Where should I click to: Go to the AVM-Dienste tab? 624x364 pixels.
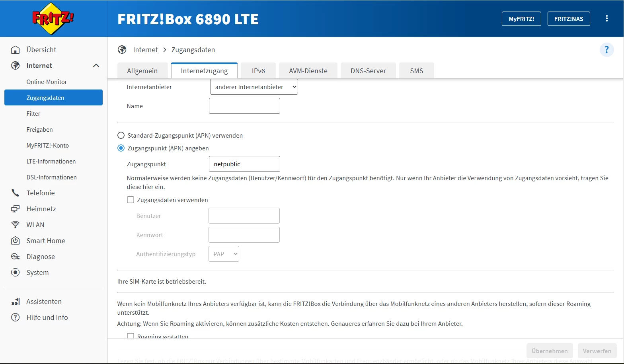tap(308, 71)
